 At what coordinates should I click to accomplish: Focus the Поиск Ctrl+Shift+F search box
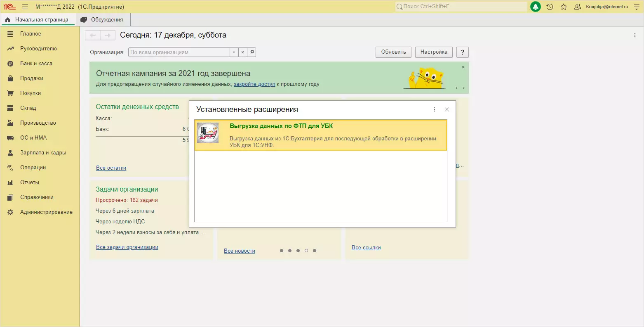[x=461, y=7]
